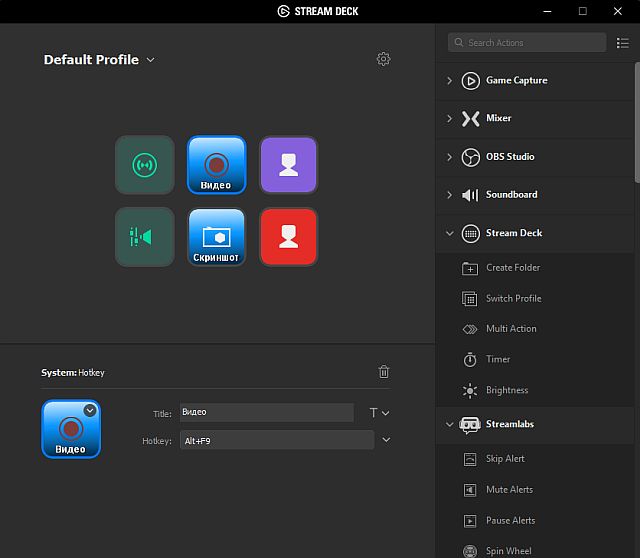Click the Create Folder action
Viewport: 640px width, 558px height.
[512, 268]
